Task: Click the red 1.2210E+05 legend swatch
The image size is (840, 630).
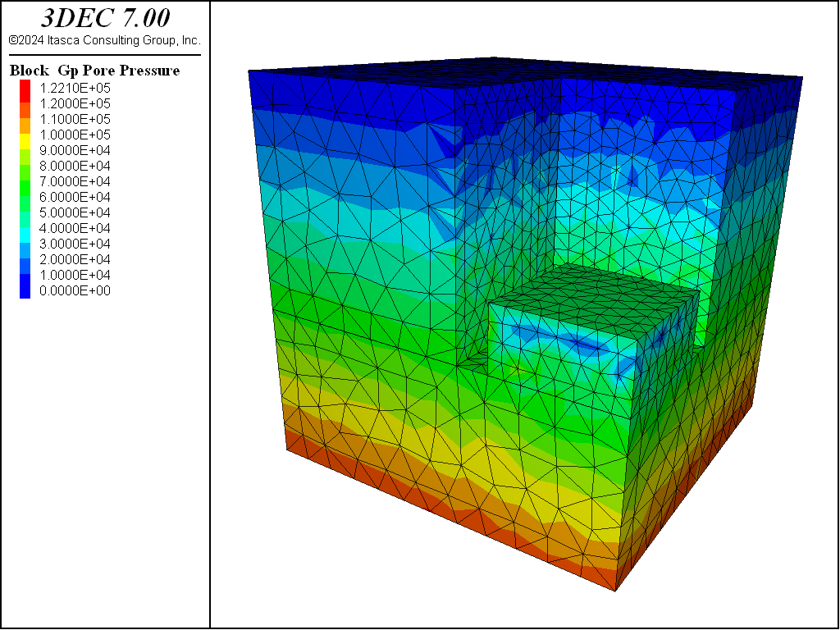Action: coord(25,91)
